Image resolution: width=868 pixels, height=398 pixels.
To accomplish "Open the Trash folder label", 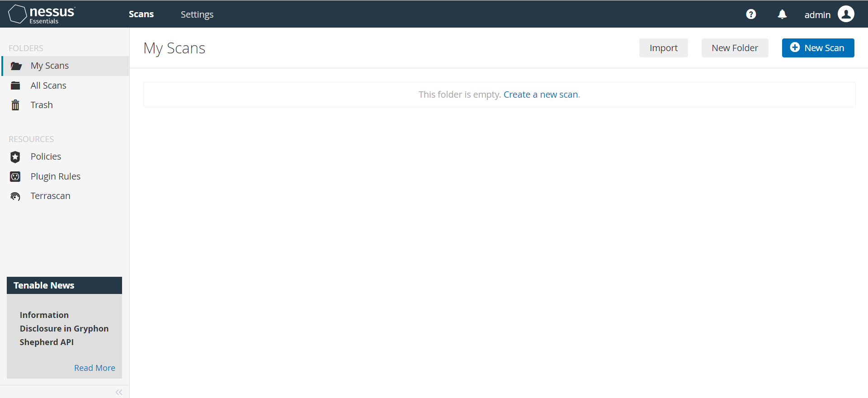I will point(42,105).
